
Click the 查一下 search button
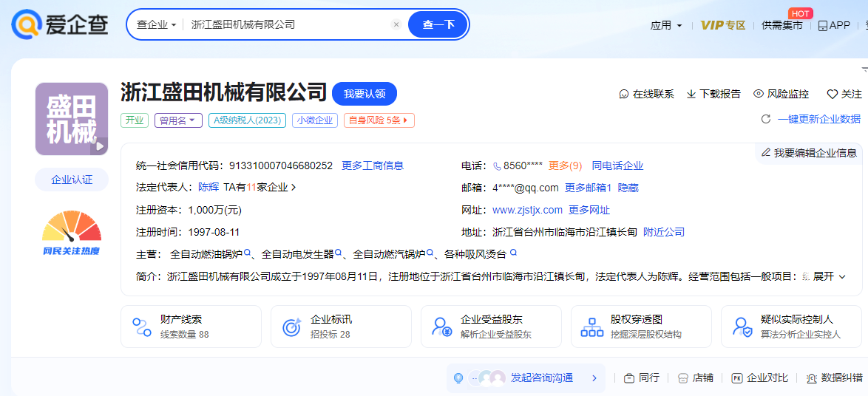[438, 25]
